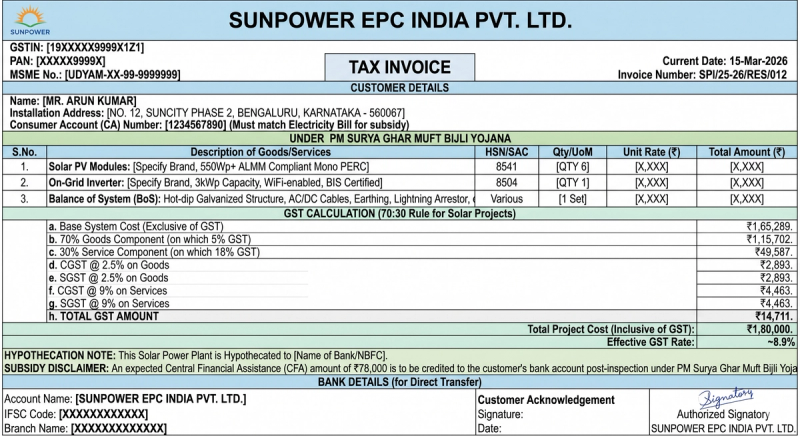Click the total value ₹1,80,000
800x436 pixels.
(770, 329)
